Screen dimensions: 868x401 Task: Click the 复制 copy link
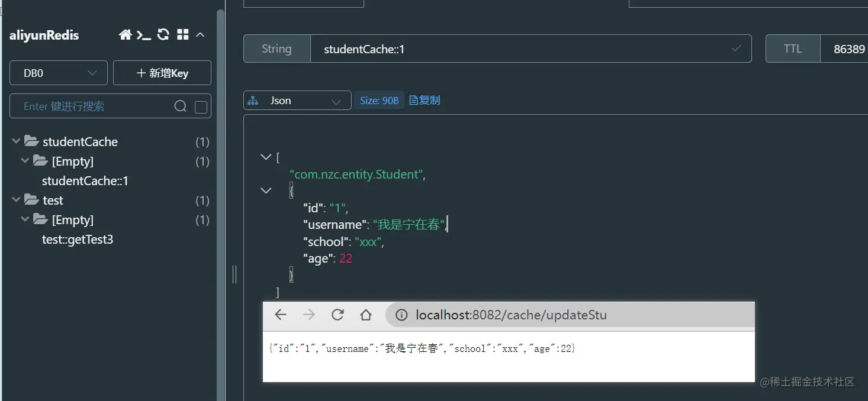[x=425, y=101]
